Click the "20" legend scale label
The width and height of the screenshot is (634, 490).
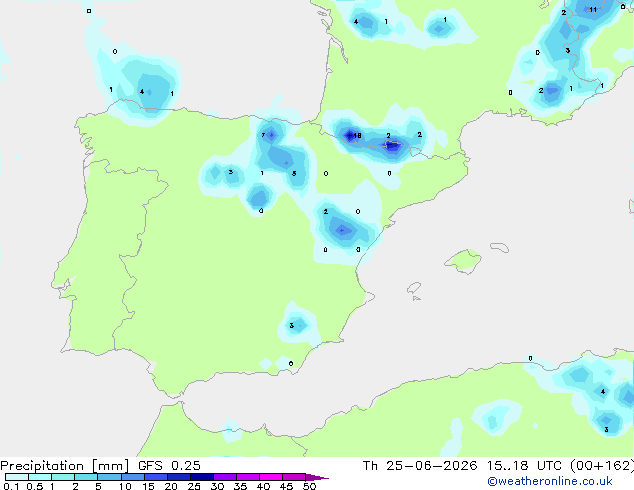171,486
